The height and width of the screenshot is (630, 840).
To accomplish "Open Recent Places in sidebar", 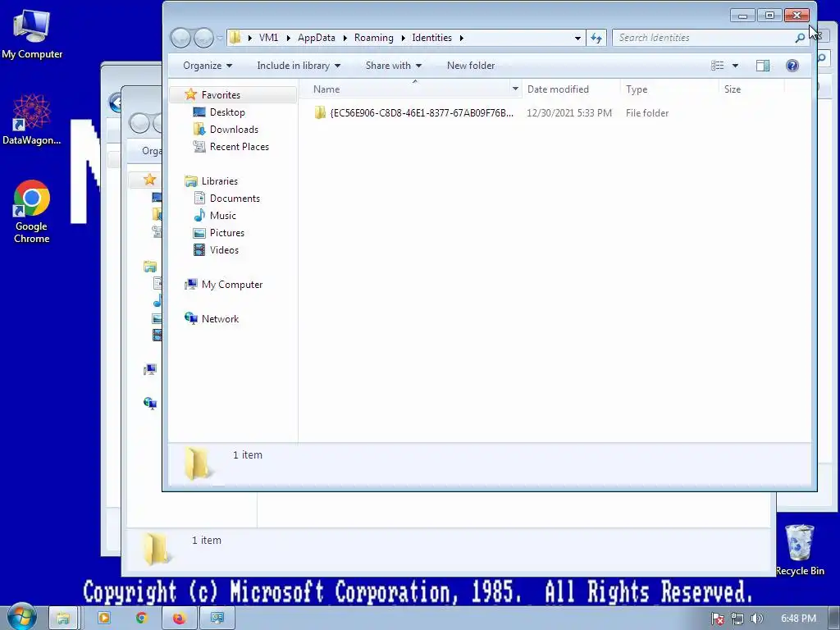I will tap(239, 146).
